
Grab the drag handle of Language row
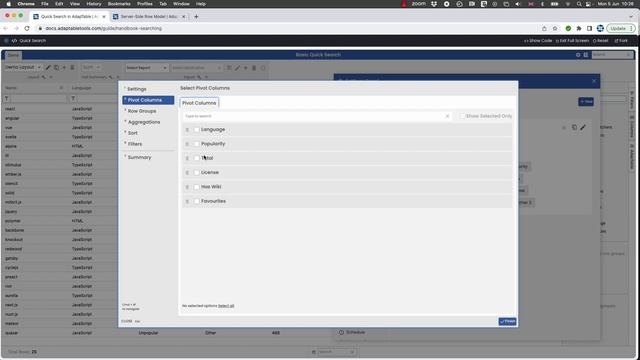tap(187, 130)
